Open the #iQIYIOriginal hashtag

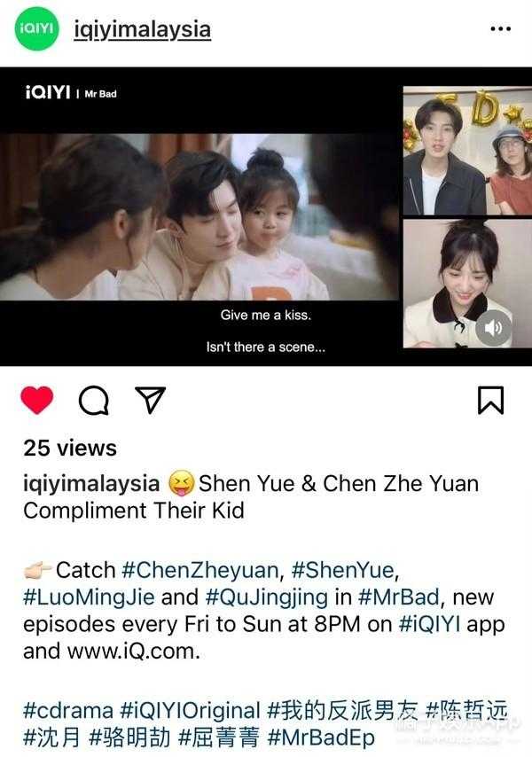(191, 710)
